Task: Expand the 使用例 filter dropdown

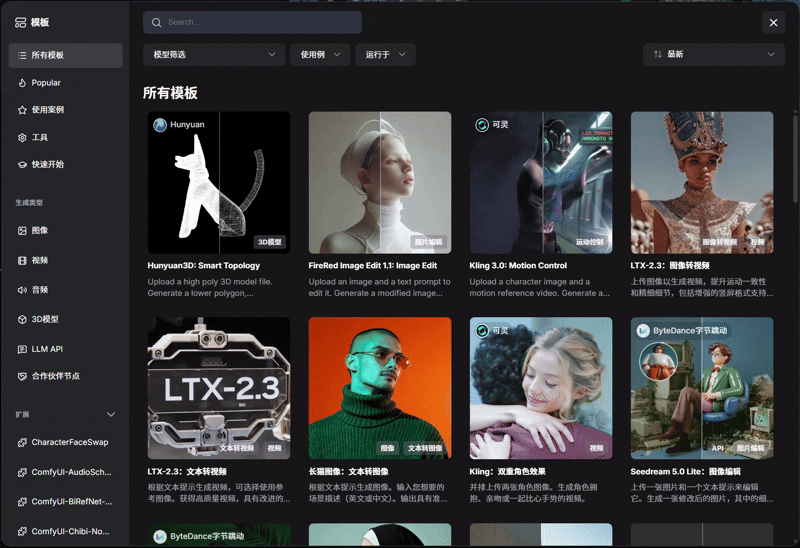Action: (320, 55)
